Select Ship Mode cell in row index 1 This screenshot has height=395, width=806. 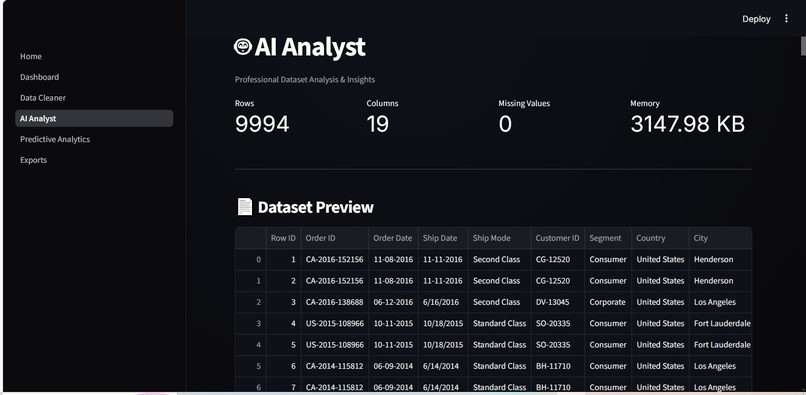(500, 281)
